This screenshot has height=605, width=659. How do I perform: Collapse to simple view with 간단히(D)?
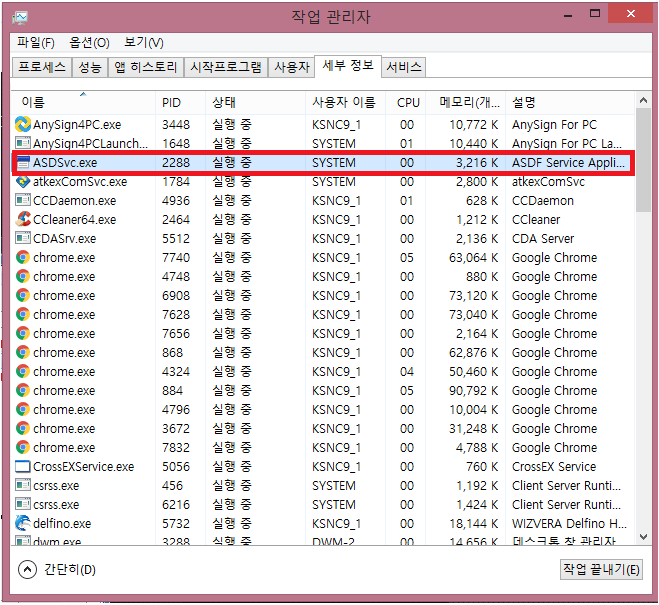tap(57, 570)
